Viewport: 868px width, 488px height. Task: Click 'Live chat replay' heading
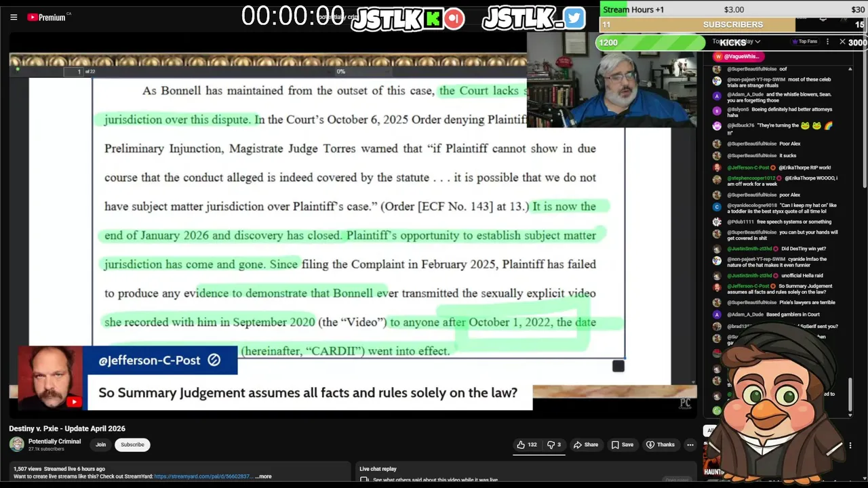pyautogui.click(x=378, y=469)
